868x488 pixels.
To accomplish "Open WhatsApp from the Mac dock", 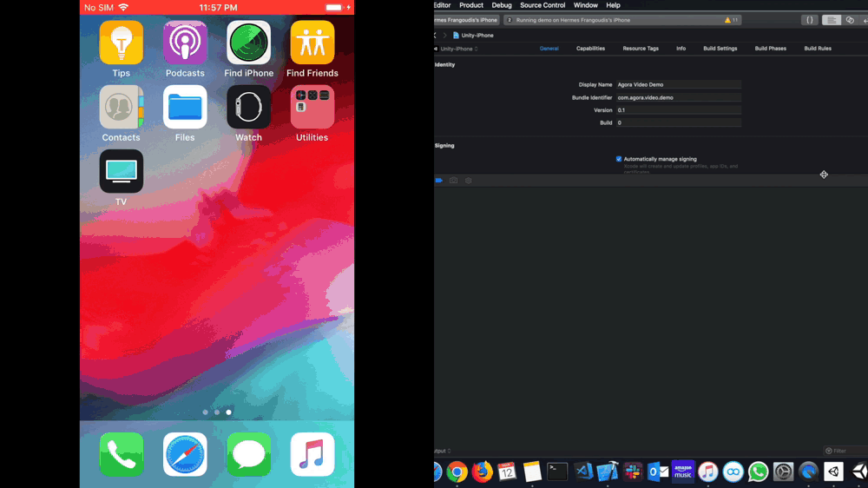I will pyautogui.click(x=759, y=472).
